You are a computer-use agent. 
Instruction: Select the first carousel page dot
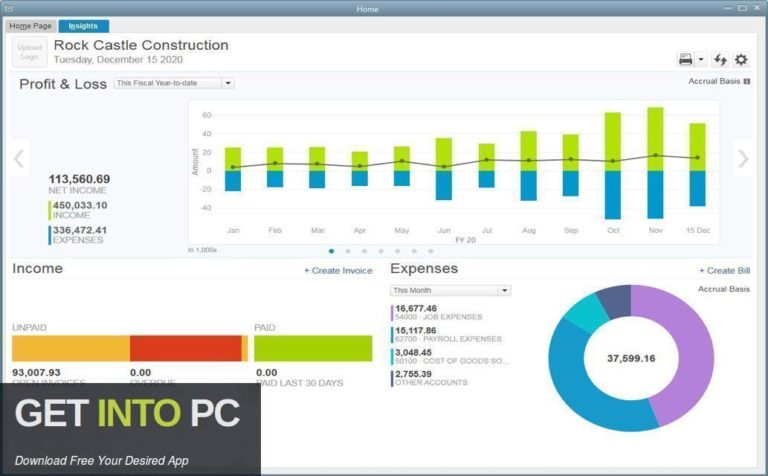332,251
